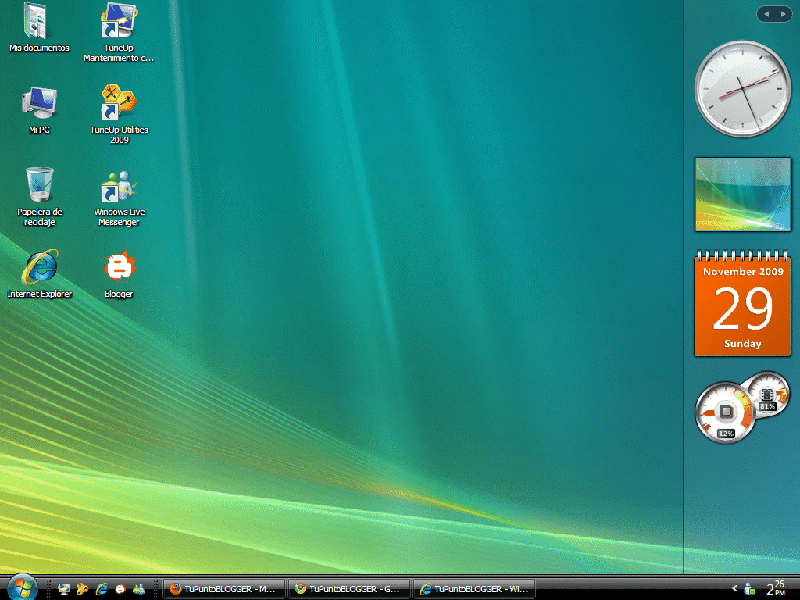Launch TuneUp from the quick launch bar

tap(82, 589)
